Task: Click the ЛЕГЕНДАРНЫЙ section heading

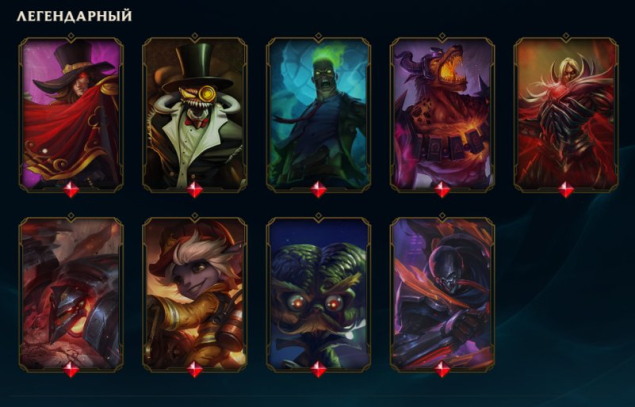Action: point(75,16)
